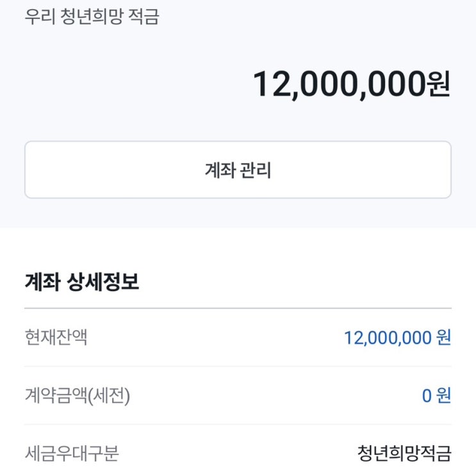Tap the 청년희망적금 tax benefit value
Image resolution: width=476 pixels, height=476 pixels.
click(404, 454)
